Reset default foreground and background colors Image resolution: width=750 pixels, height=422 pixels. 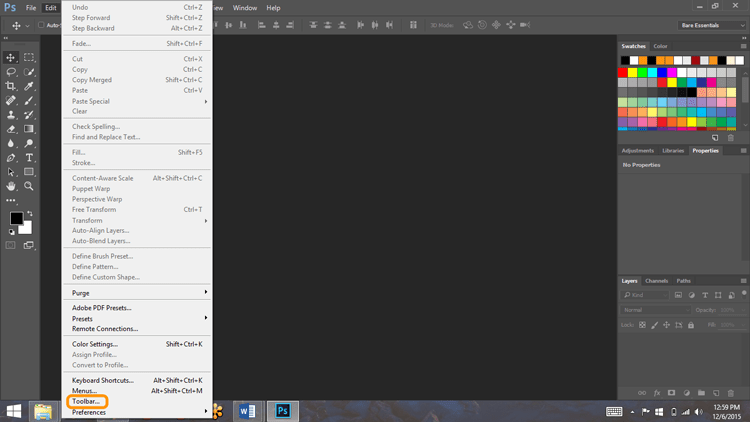(x=11, y=232)
